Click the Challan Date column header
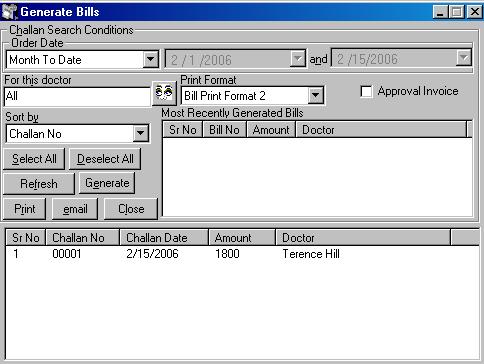 pyautogui.click(x=164, y=238)
